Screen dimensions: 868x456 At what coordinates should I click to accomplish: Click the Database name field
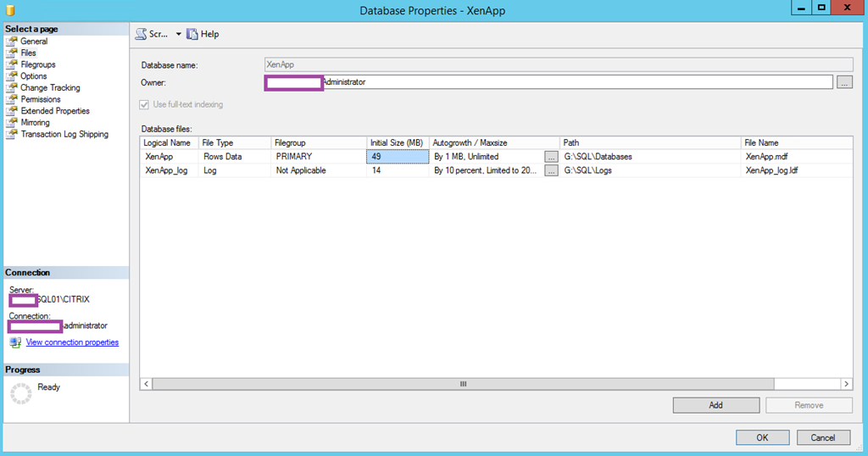click(559, 64)
